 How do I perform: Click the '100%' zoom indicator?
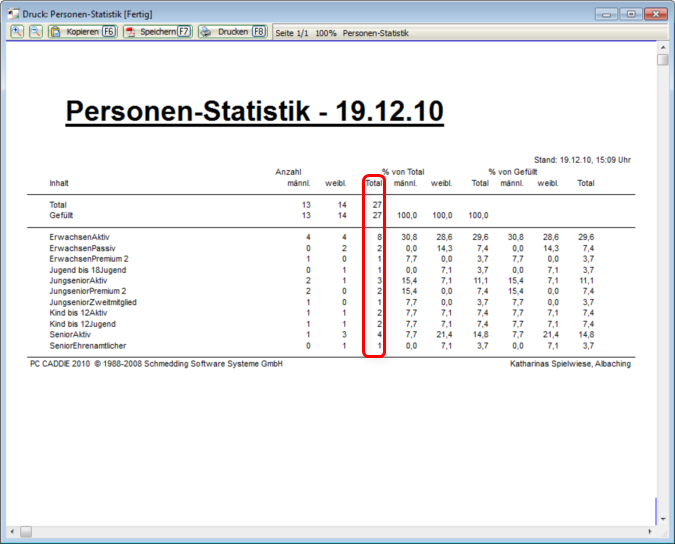click(x=325, y=33)
